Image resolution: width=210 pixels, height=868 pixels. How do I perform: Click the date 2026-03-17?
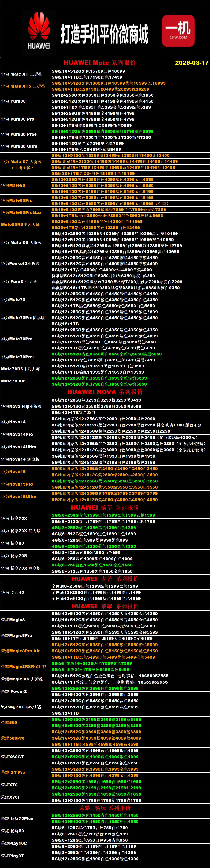pyautogui.click(x=192, y=63)
